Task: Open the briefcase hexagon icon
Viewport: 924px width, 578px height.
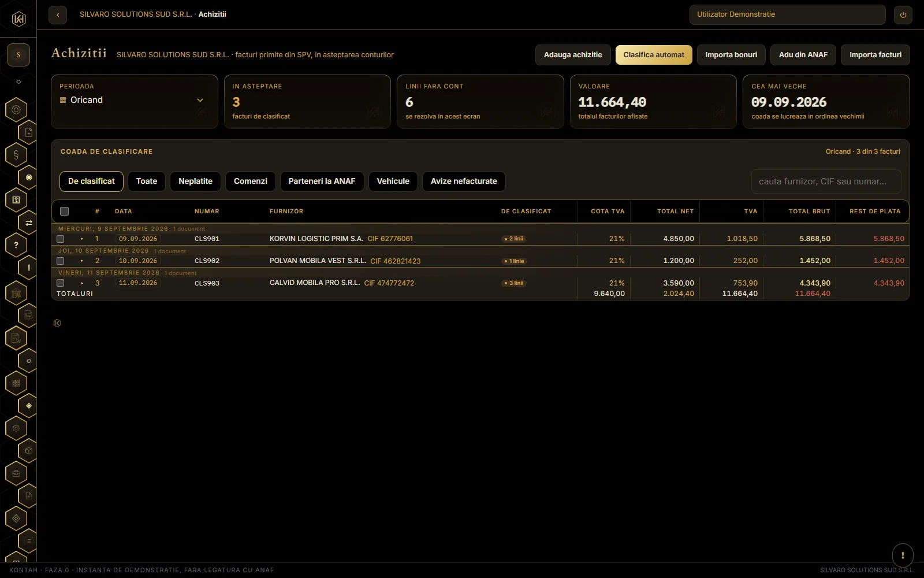Action: pyautogui.click(x=16, y=473)
